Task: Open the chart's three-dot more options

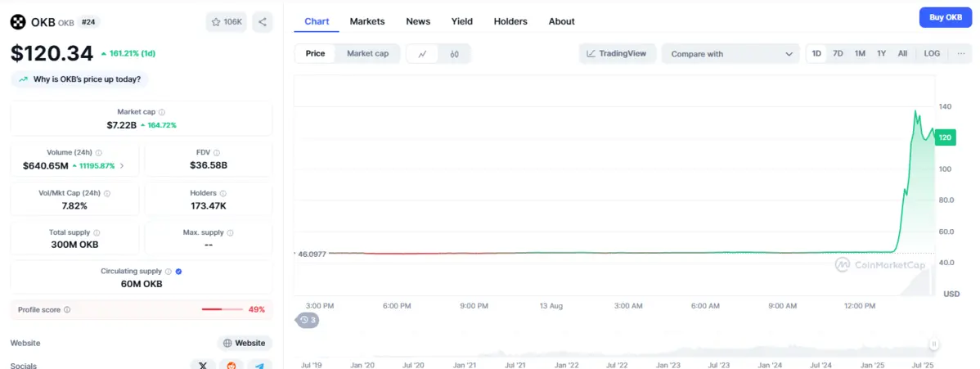Action: 961,53
